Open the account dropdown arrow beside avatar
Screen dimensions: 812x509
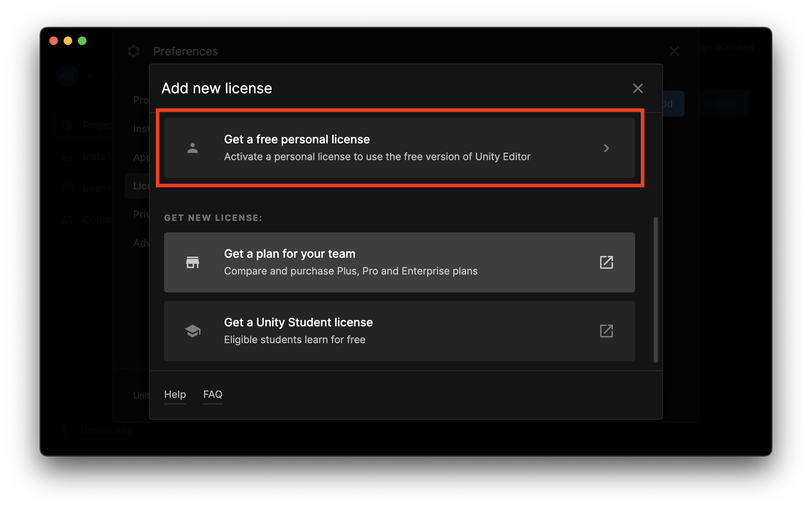(90, 76)
